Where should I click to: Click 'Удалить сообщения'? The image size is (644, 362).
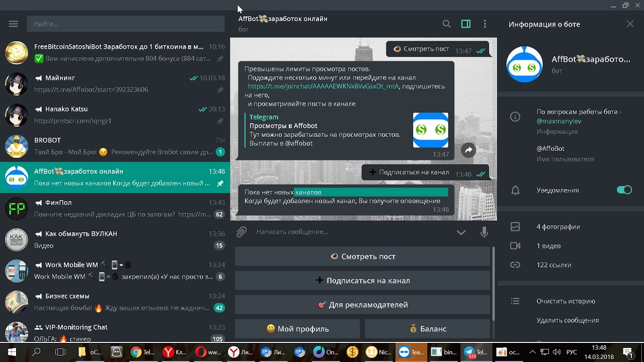[568, 320]
